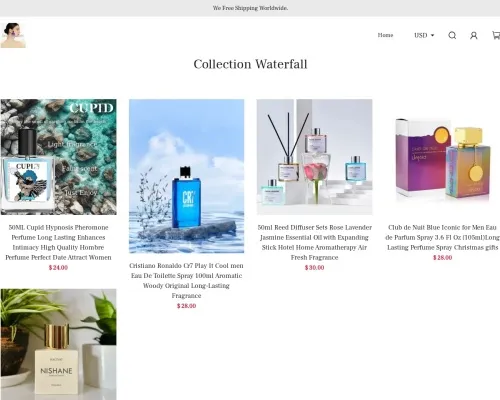Open the Nishane perfume product image
The height and width of the screenshot is (400, 500).
coord(59,344)
